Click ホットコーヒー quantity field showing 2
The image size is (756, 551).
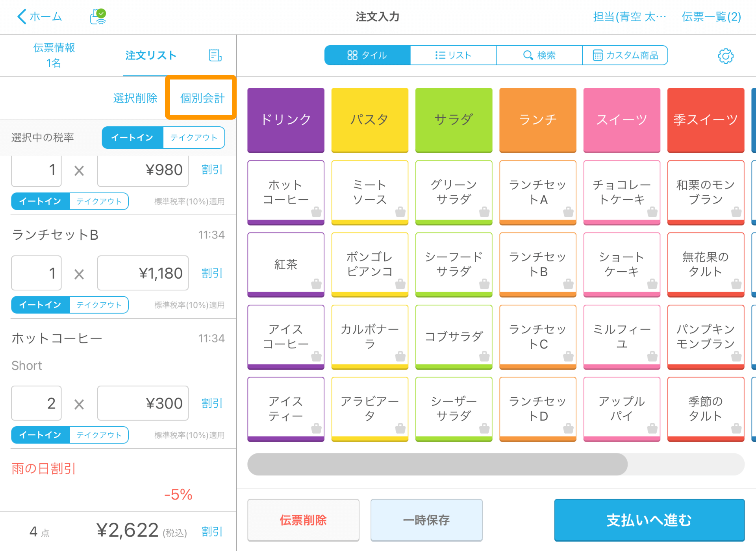(36, 403)
